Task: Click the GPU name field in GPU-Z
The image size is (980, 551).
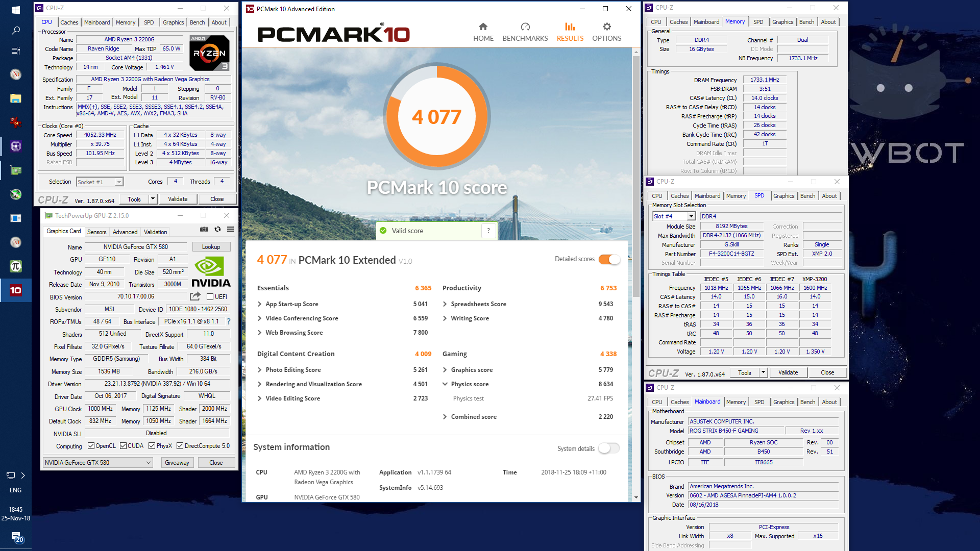Action: point(136,247)
